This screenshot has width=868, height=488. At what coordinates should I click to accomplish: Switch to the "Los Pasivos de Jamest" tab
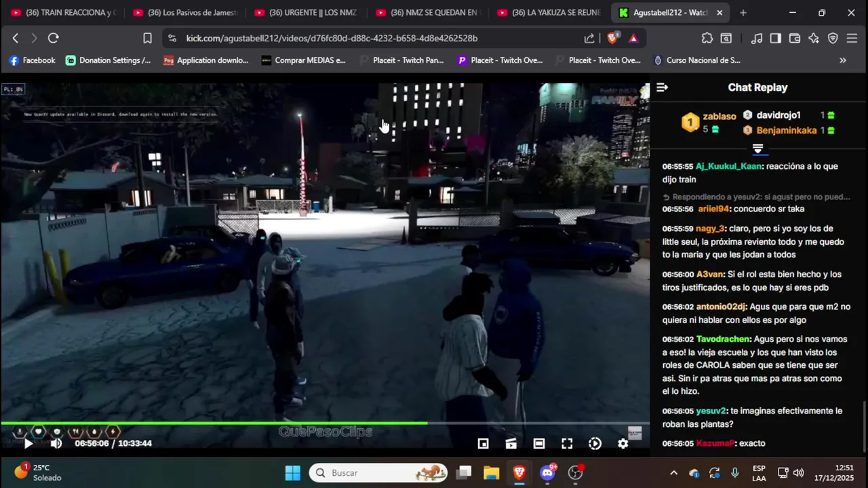(184, 13)
